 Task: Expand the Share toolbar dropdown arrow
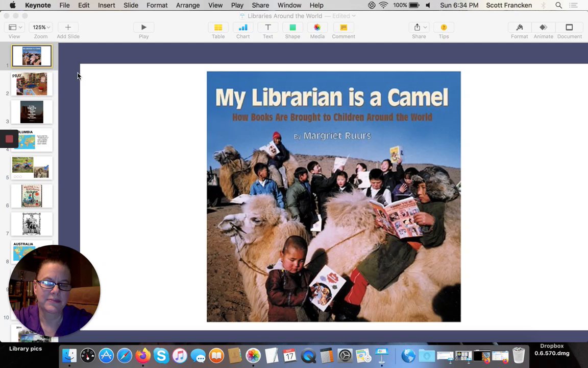[425, 28]
